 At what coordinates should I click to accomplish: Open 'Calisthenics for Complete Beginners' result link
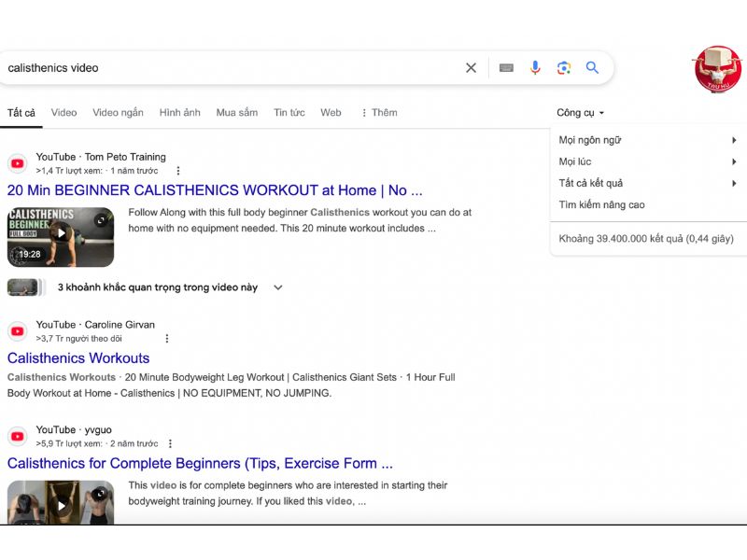pos(200,463)
